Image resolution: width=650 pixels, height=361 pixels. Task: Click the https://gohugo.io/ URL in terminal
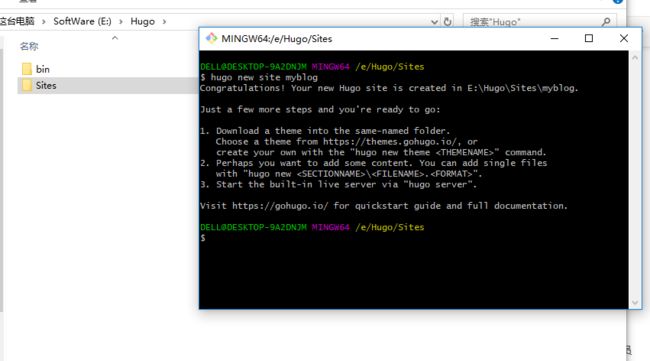point(280,206)
